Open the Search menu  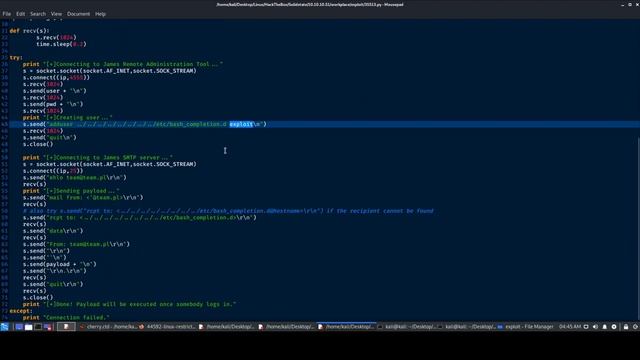(x=38, y=14)
